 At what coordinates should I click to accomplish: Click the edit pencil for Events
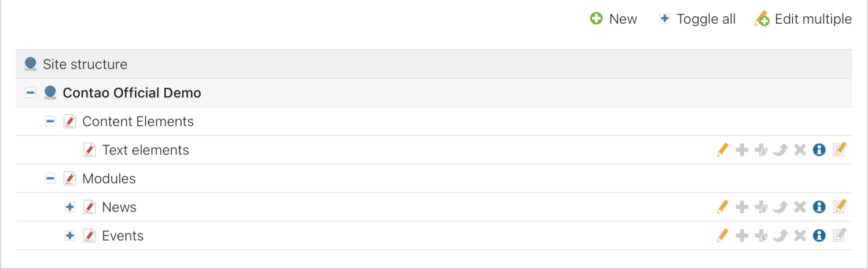point(722,235)
